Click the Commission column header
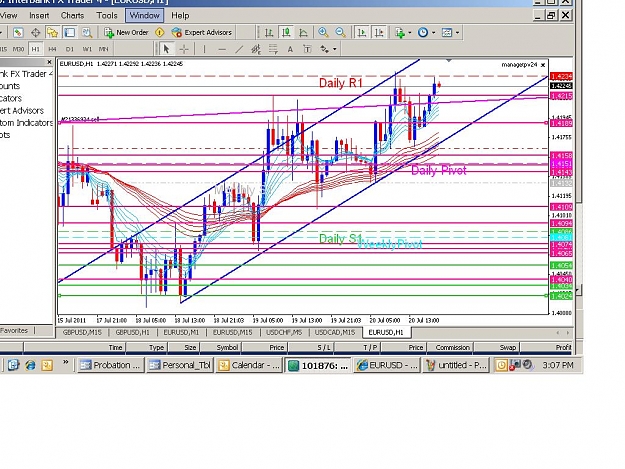This screenshot has width=625, height=469. [x=450, y=347]
